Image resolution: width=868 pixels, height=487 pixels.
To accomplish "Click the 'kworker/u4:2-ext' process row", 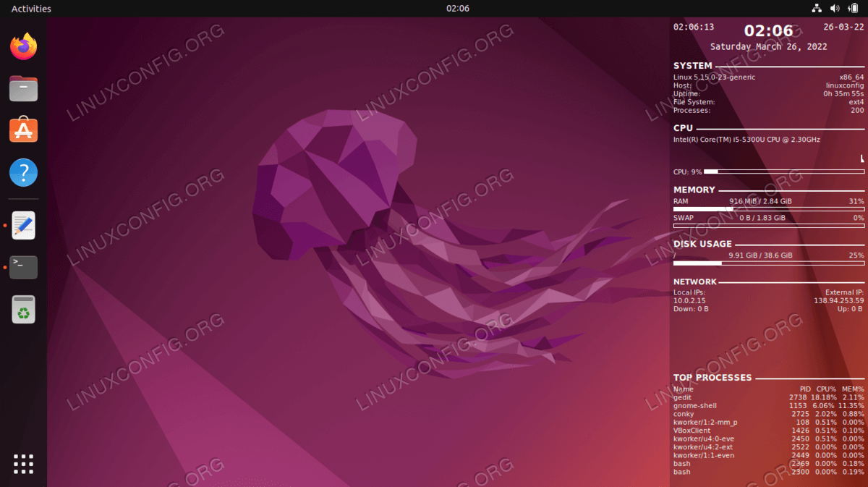I will tap(769, 447).
